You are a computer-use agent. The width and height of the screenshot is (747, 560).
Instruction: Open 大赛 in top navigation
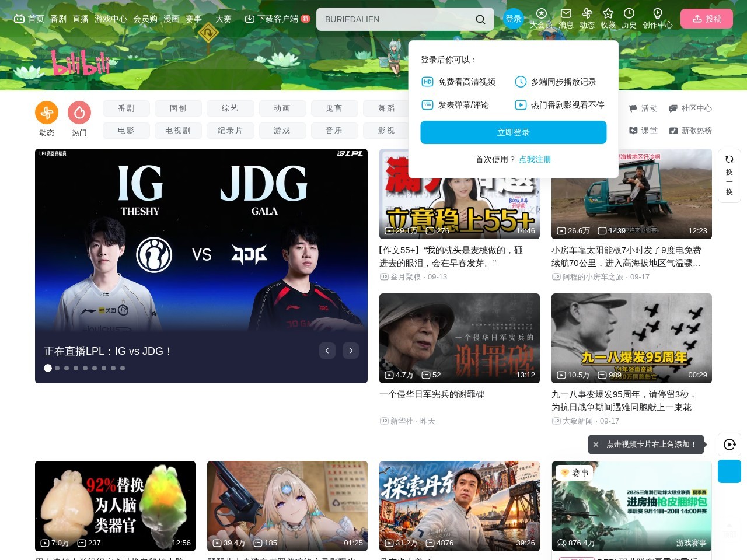coord(224,19)
